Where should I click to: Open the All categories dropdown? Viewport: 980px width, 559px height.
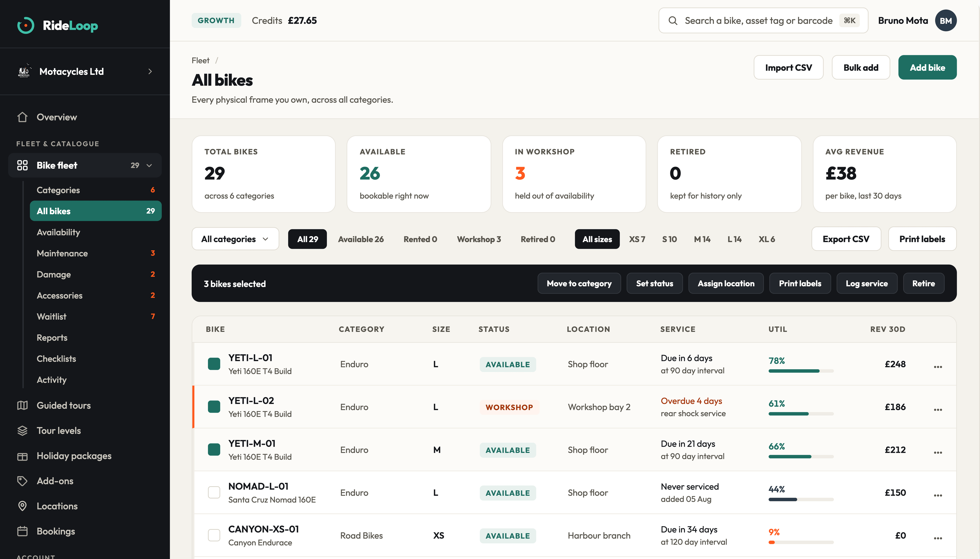[235, 239]
